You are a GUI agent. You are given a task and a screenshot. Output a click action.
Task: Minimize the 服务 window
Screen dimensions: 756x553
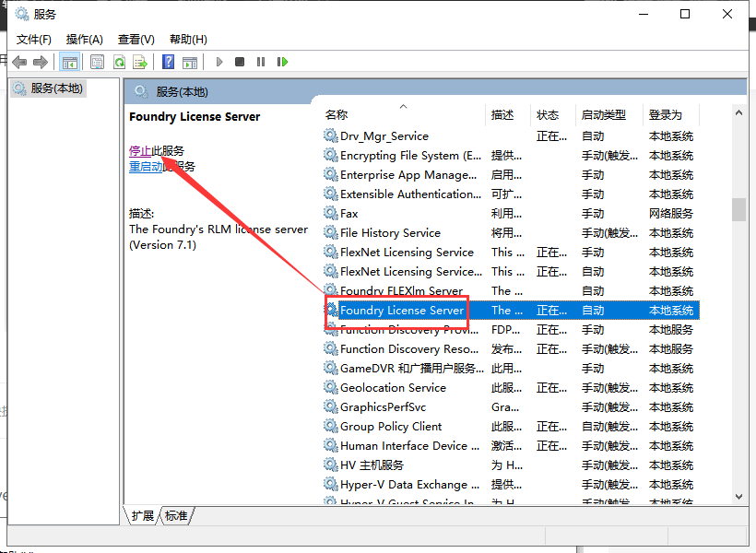[644, 14]
